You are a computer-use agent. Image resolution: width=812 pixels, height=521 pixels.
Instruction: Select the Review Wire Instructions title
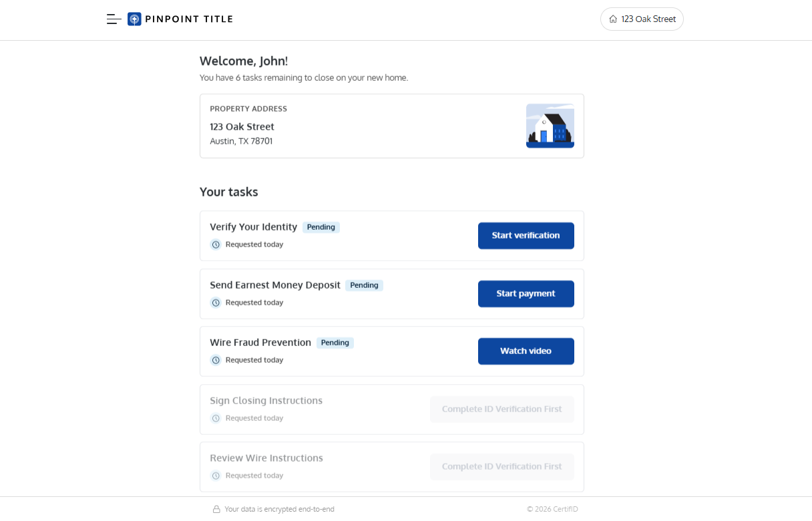point(266,458)
